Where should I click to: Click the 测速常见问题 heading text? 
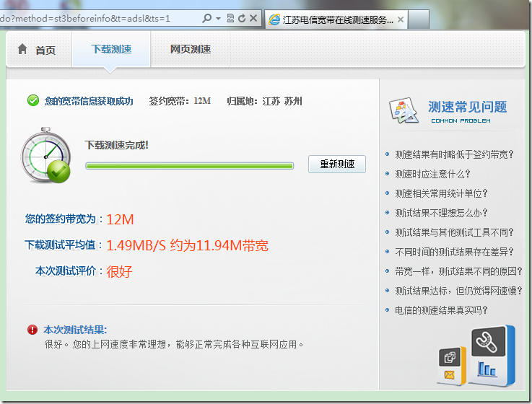tap(467, 107)
